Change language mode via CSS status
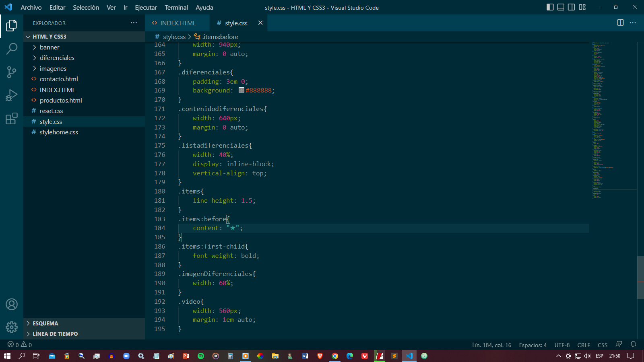 coord(603,345)
